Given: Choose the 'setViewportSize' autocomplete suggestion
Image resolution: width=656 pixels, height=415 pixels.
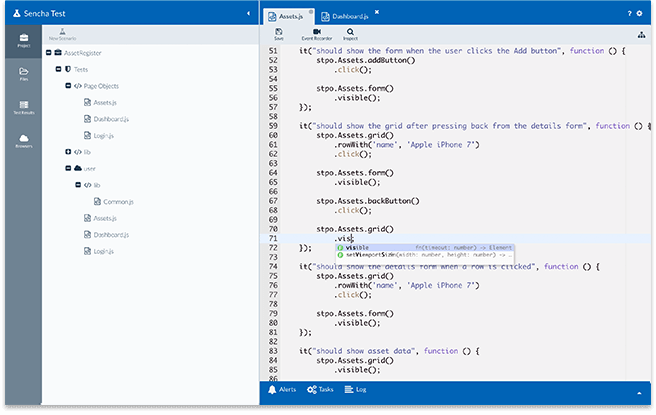Looking at the screenshot, I should tap(425, 255).
